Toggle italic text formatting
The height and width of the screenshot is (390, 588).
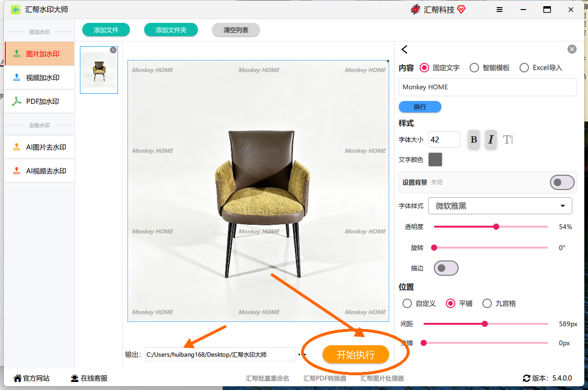491,140
